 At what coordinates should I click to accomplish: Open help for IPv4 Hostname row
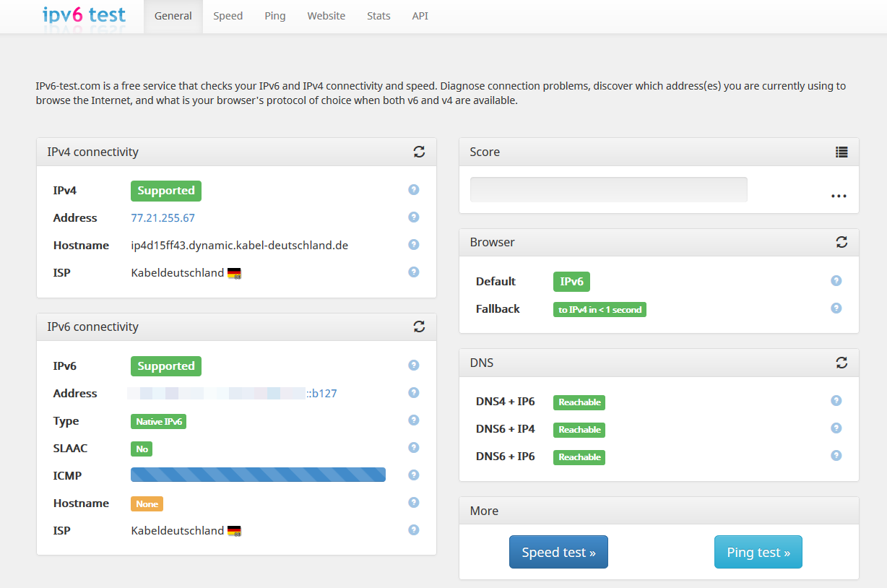(414, 245)
